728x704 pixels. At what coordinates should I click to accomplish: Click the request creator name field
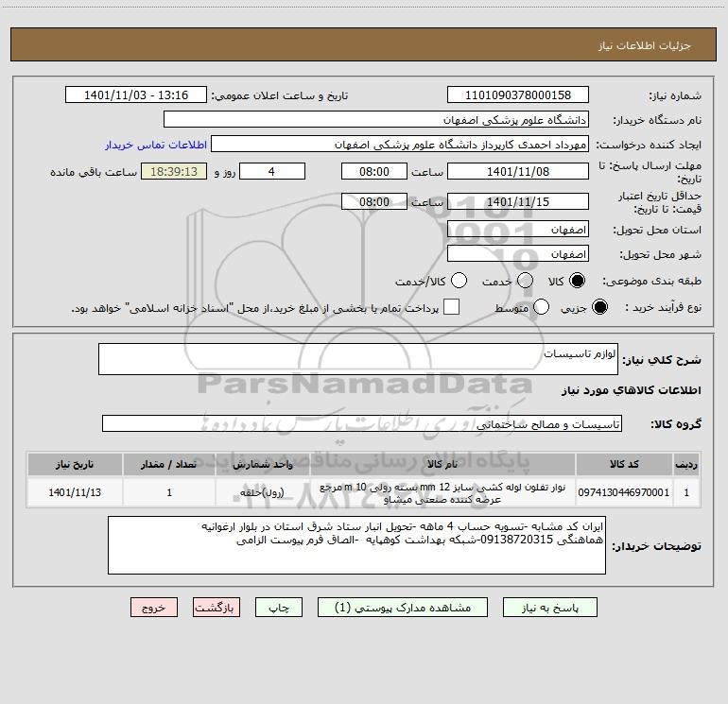tap(400, 145)
